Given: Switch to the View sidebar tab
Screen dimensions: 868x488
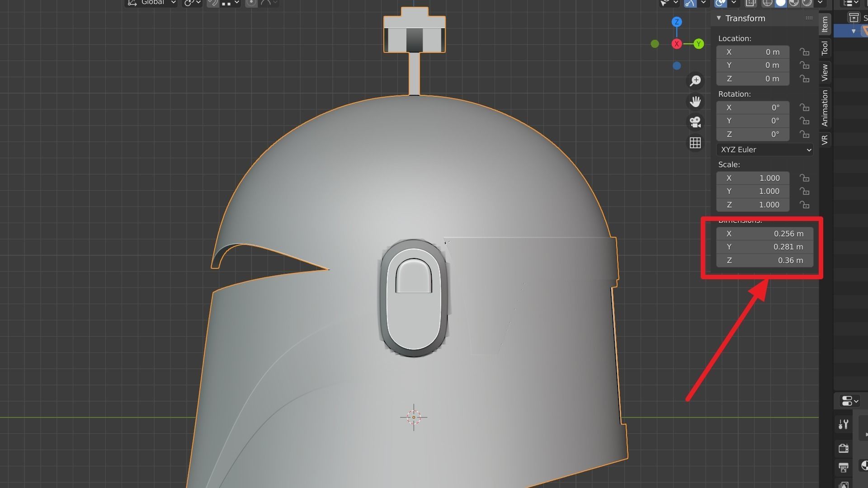Looking at the screenshot, I should point(825,72).
